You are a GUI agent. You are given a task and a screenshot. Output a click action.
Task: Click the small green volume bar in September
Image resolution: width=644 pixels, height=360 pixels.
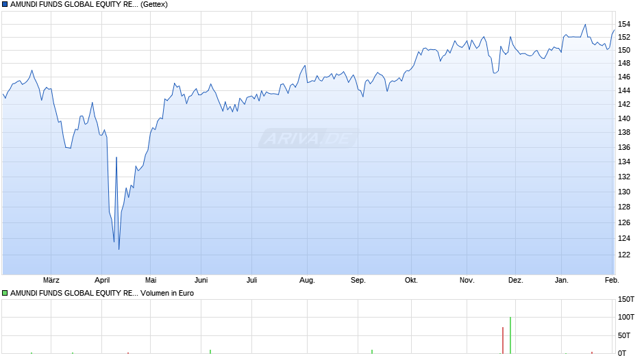click(372, 351)
